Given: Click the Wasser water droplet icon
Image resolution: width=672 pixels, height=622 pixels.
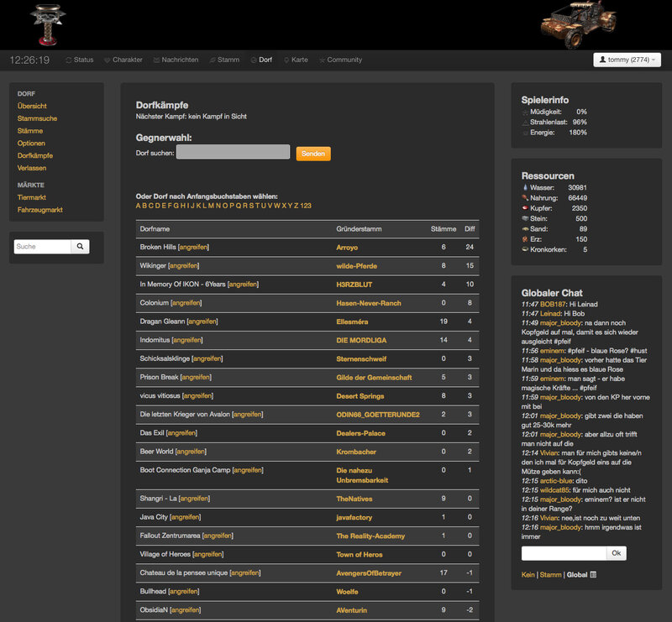Looking at the screenshot, I should click(526, 188).
